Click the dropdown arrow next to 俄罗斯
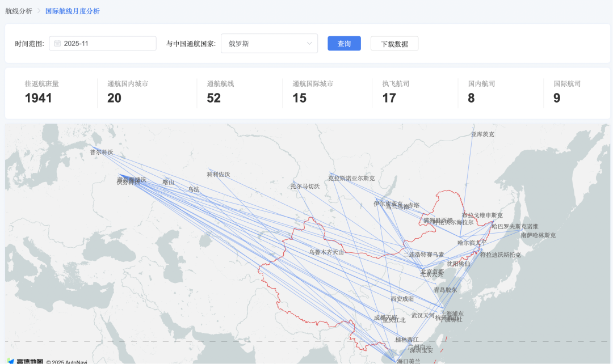613x364 pixels. [309, 43]
